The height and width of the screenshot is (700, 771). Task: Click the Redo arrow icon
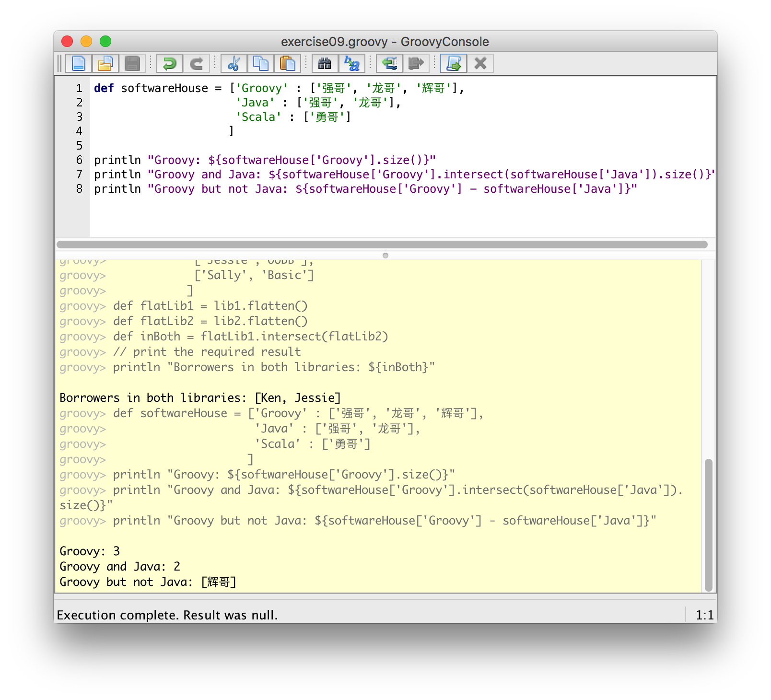point(197,63)
